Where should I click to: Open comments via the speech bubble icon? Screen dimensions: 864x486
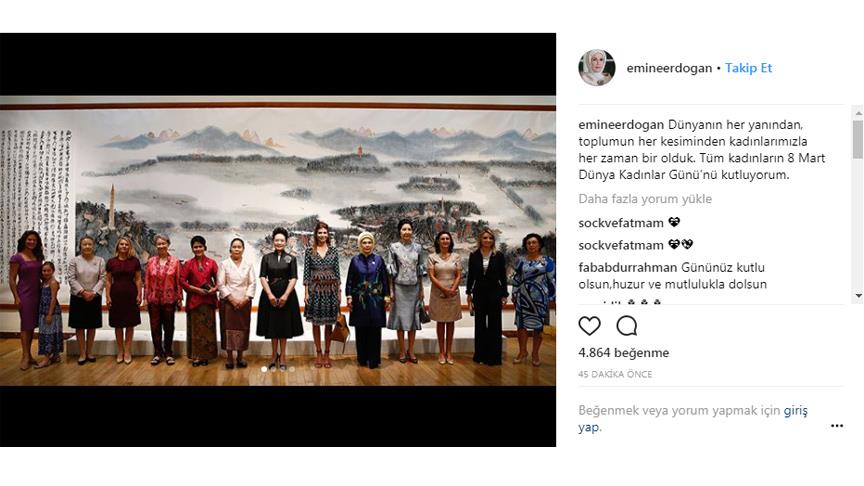(627, 326)
